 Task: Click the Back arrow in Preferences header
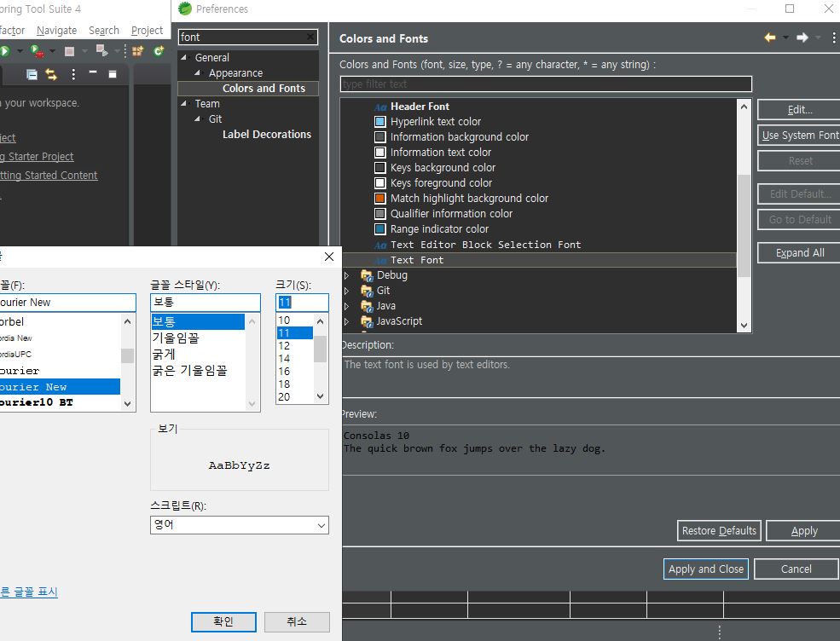[x=770, y=38]
